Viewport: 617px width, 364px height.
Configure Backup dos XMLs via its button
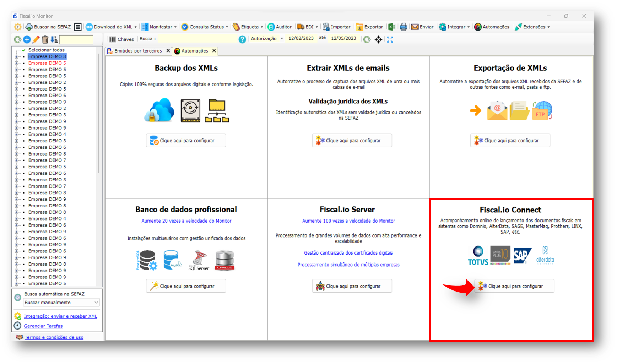tap(186, 141)
